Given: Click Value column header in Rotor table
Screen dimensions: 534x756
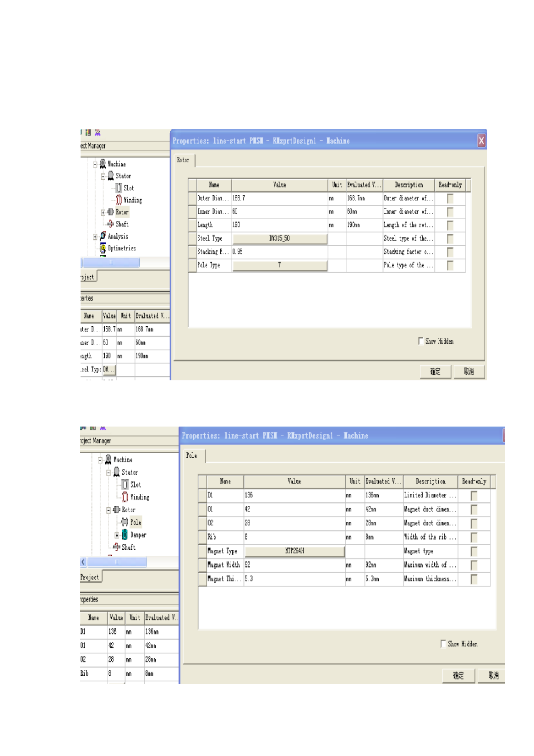Looking at the screenshot, I should point(279,185).
